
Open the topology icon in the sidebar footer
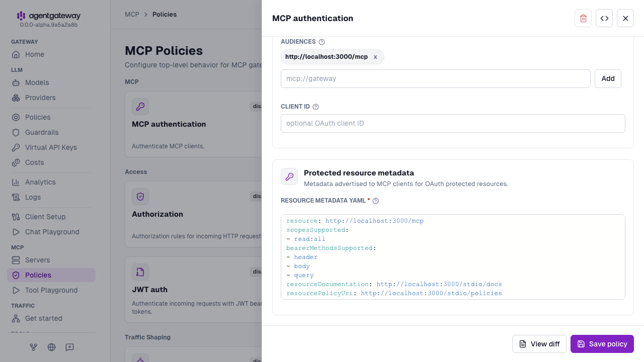(x=33, y=347)
